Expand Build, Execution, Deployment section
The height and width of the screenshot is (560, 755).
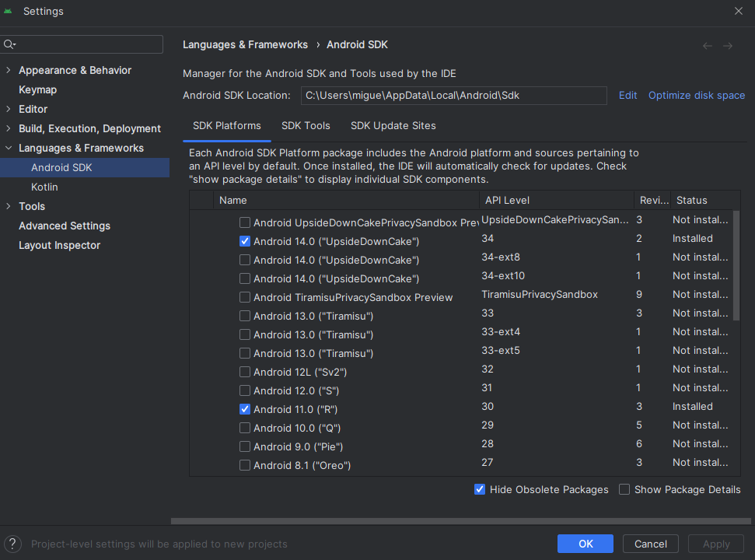click(x=9, y=129)
